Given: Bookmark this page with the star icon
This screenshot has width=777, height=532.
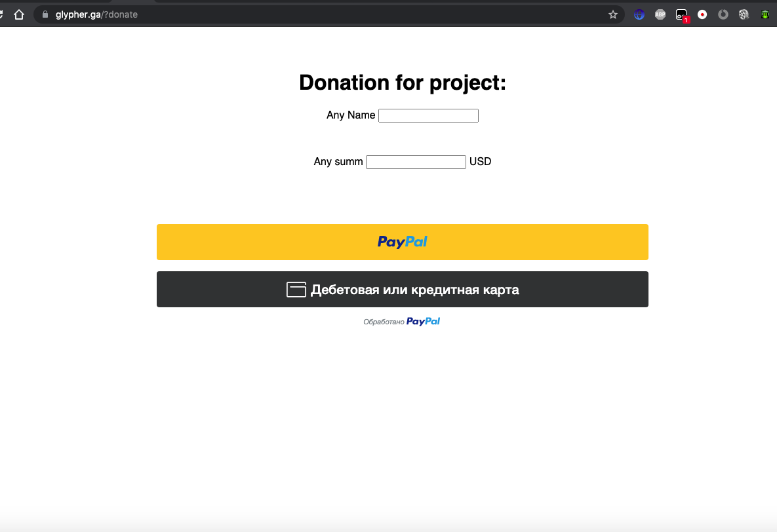Looking at the screenshot, I should coord(613,15).
